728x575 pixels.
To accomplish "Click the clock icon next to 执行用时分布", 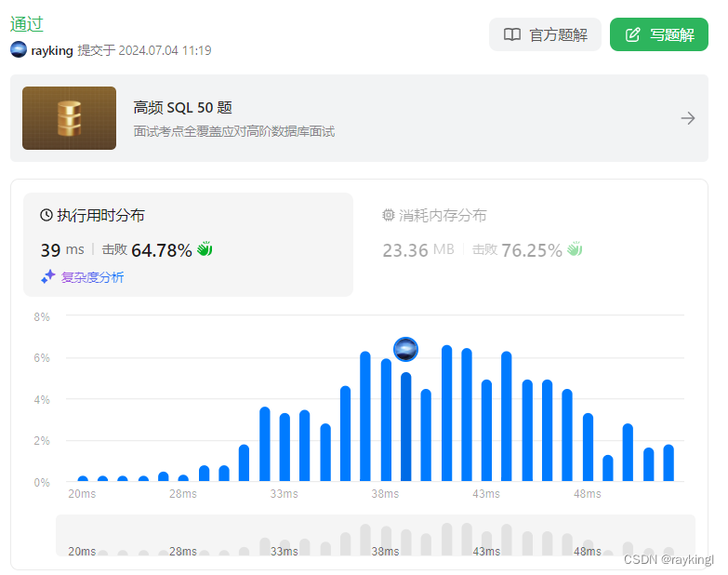I will click(46, 215).
